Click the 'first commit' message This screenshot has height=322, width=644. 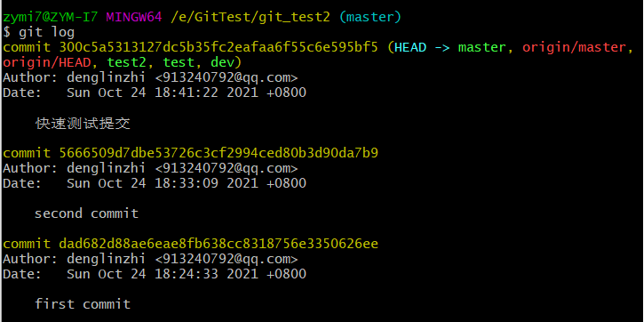coord(83,304)
